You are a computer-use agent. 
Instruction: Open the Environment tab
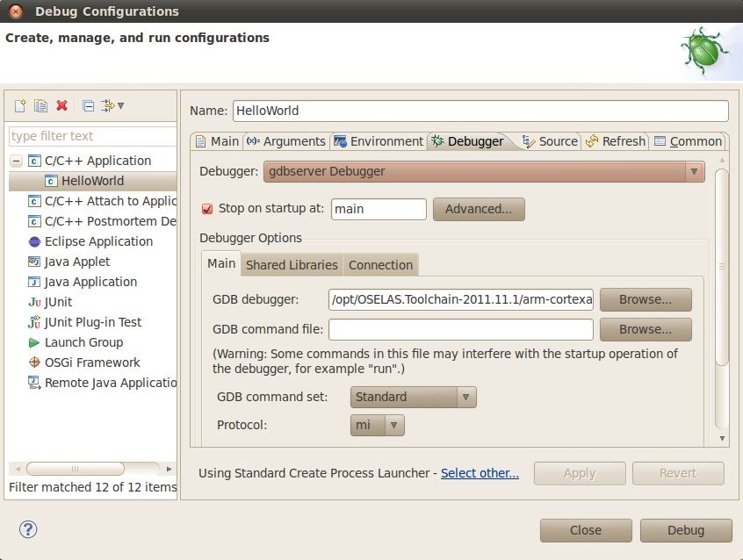click(379, 141)
